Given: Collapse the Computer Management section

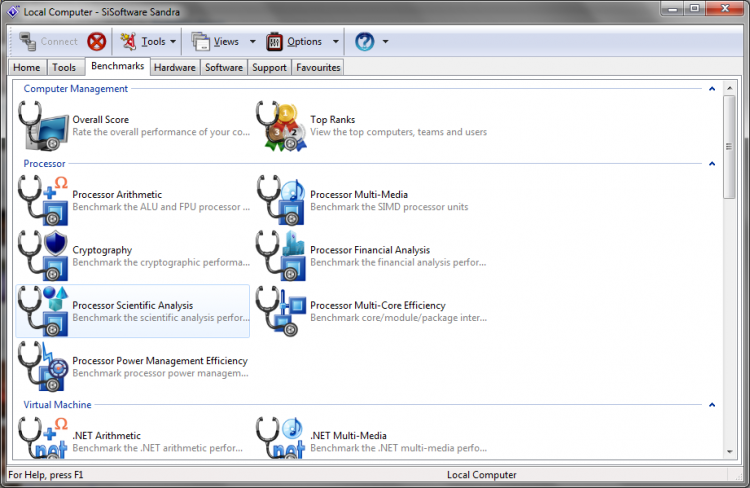Looking at the screenshot, I should 712,89.
